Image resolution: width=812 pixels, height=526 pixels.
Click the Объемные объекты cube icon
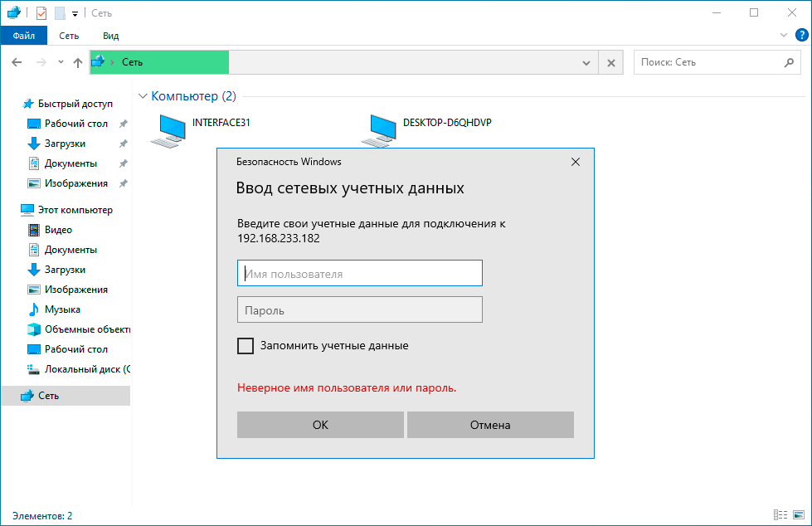click(x=34, y=329)
